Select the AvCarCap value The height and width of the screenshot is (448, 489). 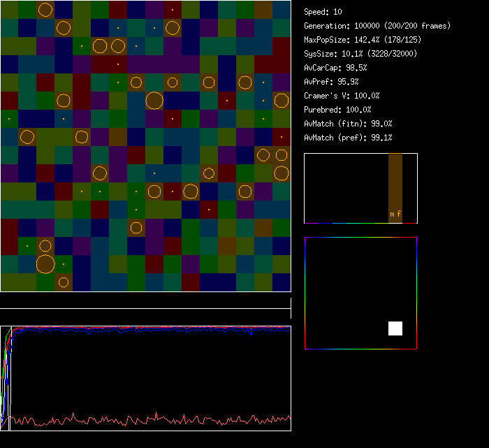coord(335,68)
